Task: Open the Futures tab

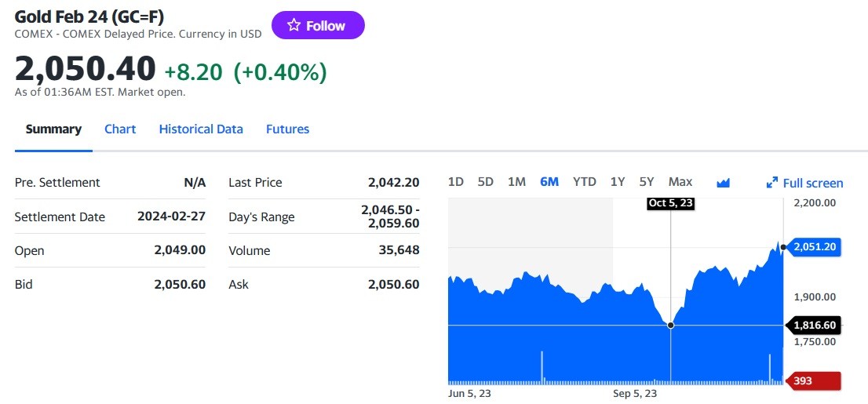Action: (287, 129)
